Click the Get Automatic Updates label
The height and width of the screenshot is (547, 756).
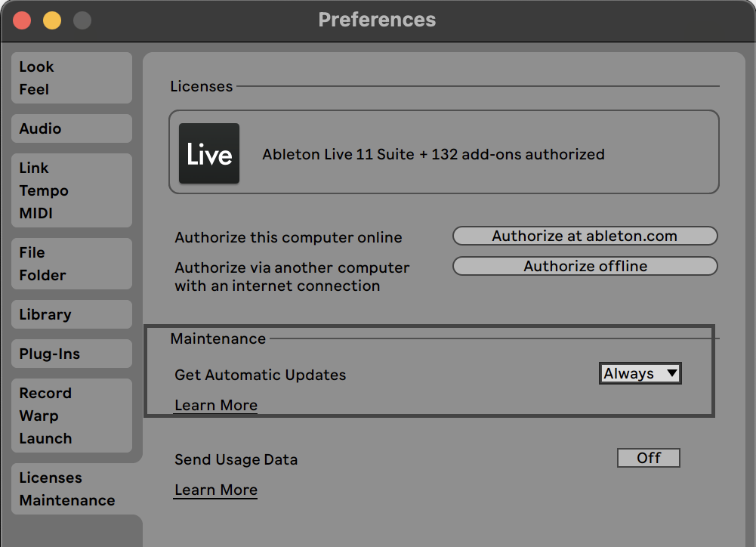click(261, 375)
